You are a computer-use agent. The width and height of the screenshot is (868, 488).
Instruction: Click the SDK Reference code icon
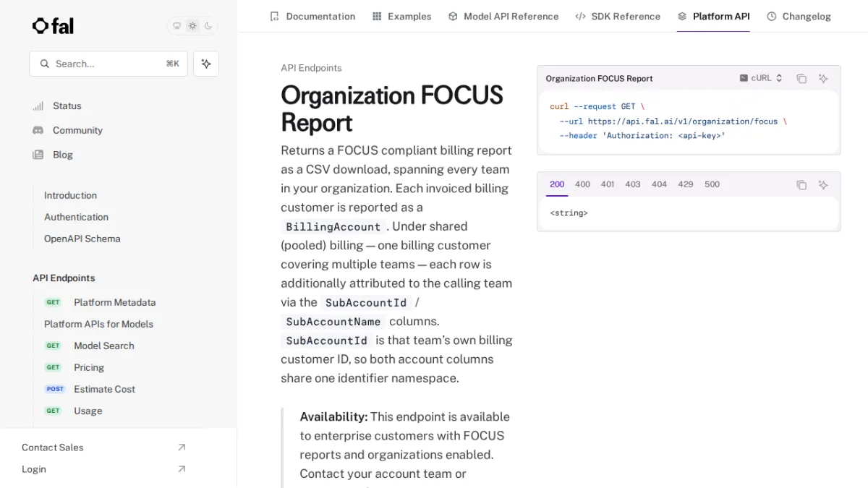tap(580, 16)
